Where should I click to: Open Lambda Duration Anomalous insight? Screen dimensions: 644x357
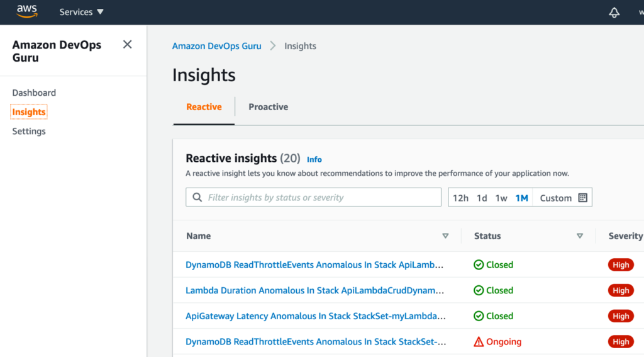coord(314,290)
